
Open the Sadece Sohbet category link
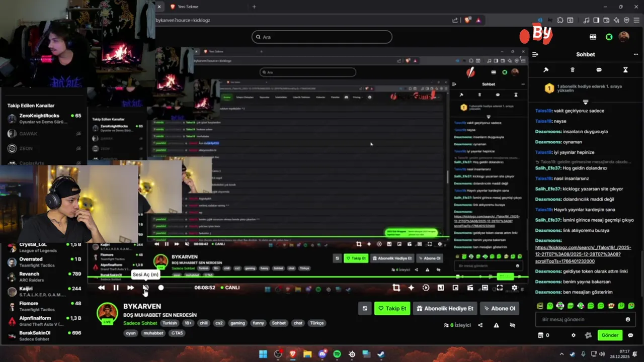coord(140,323)
